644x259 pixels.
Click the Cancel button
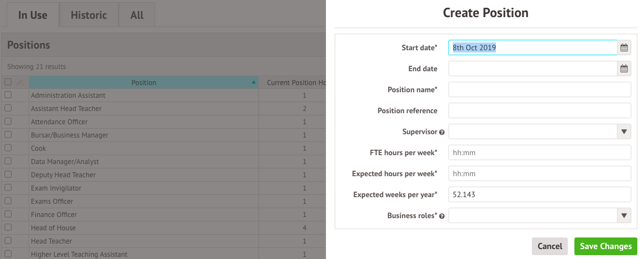tap(550, 246)
